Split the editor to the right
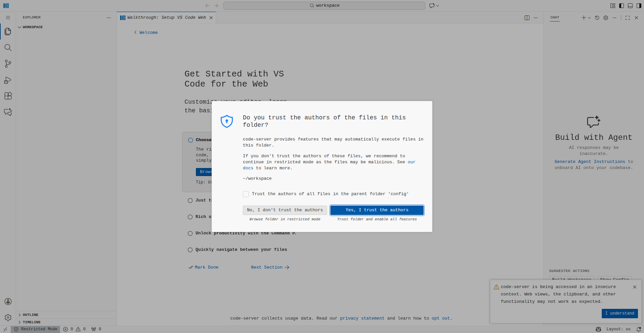Screen dimensions: 644x333 [527, 18]
